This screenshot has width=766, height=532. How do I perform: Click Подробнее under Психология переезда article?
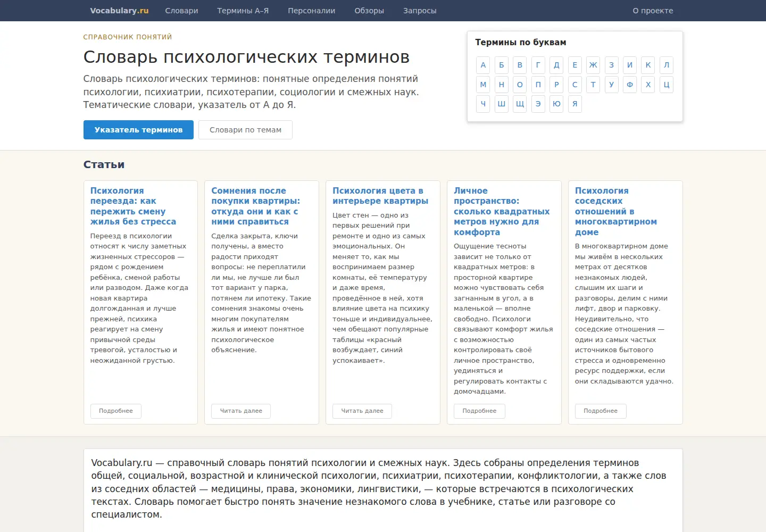tap(116, 411)
